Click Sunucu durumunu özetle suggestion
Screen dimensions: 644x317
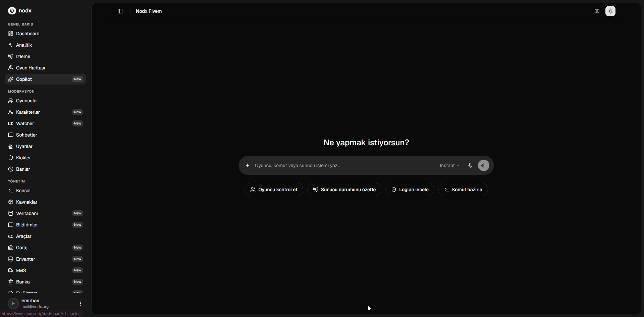point(344,190)
